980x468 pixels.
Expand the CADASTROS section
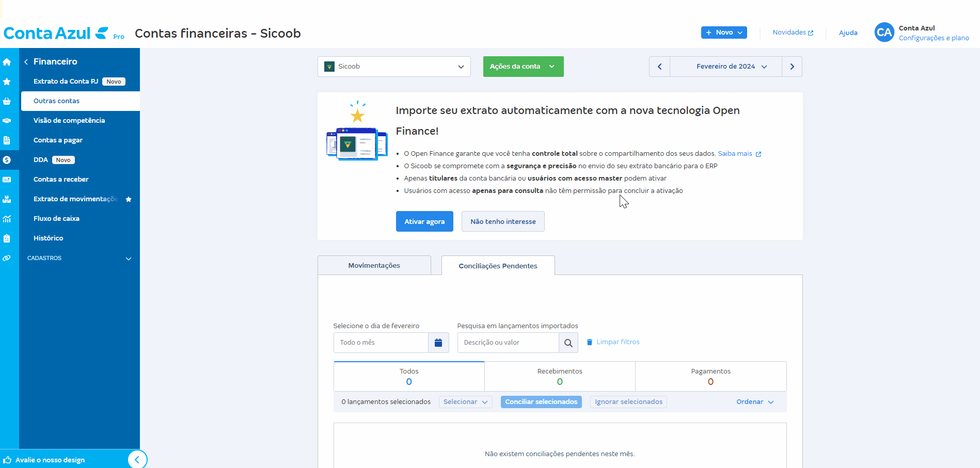click(x=80, y=258)
